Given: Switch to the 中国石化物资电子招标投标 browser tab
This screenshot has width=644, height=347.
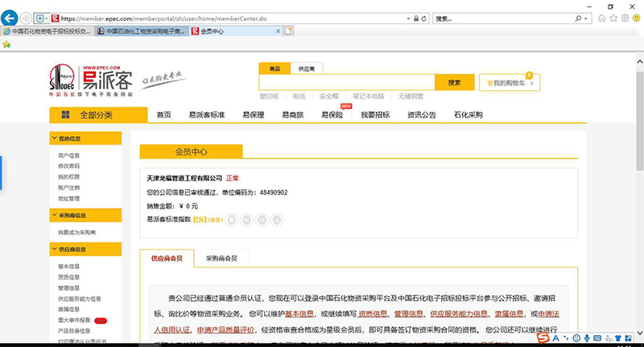Looking at the screenshot, I should tap(47, 31).
